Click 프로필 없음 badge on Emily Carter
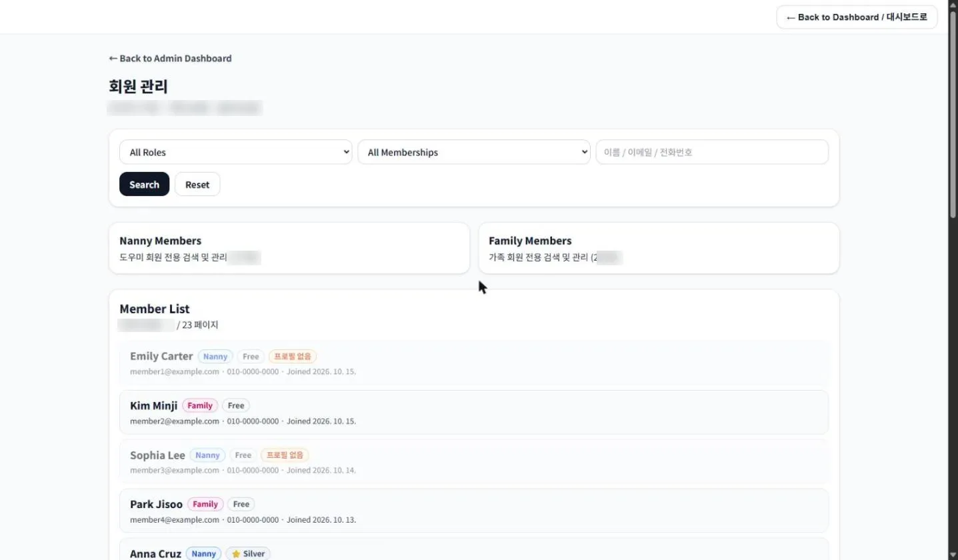Screen dimensions: 958x560 point(293,357)
